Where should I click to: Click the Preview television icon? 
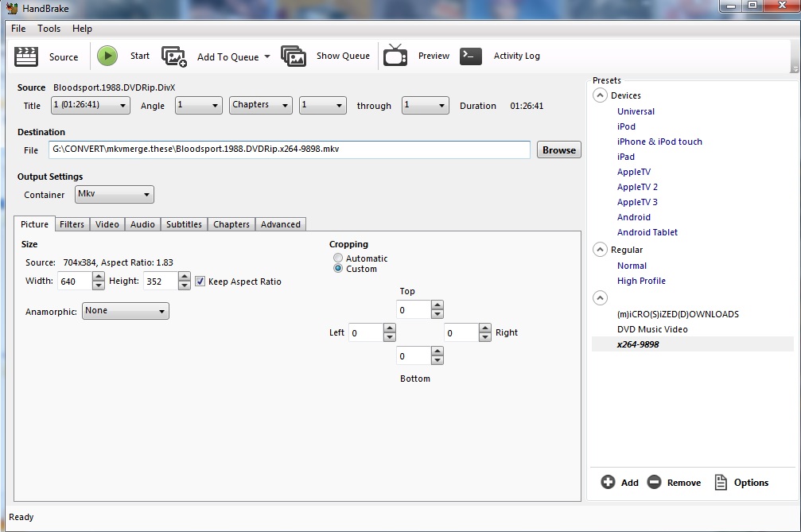point(395,55)
